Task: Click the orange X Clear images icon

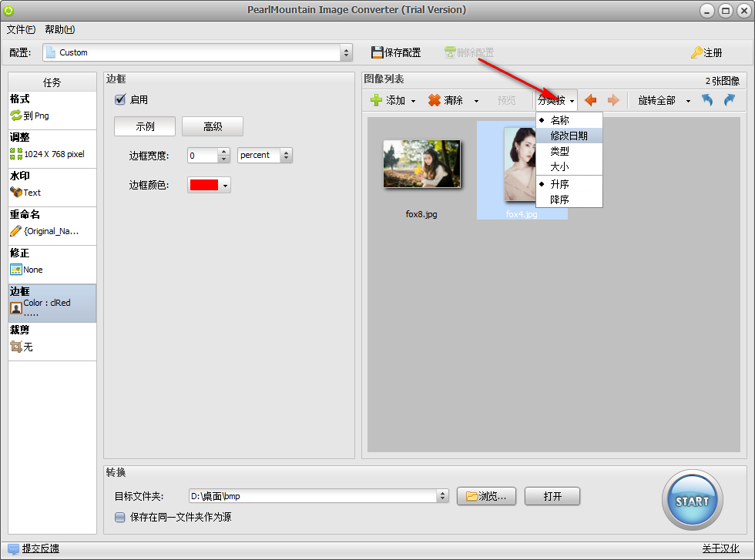Action: pyautogui.click(x=435, y=100)
